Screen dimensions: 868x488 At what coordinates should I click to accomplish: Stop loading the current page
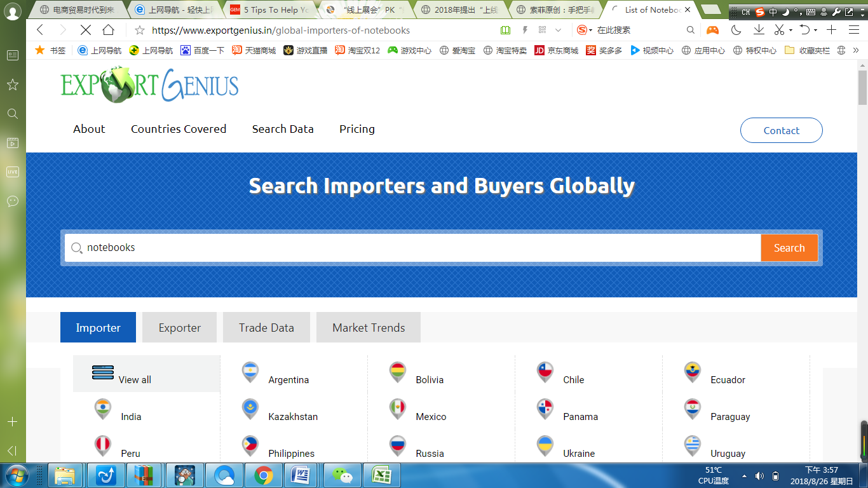point(86,30)
